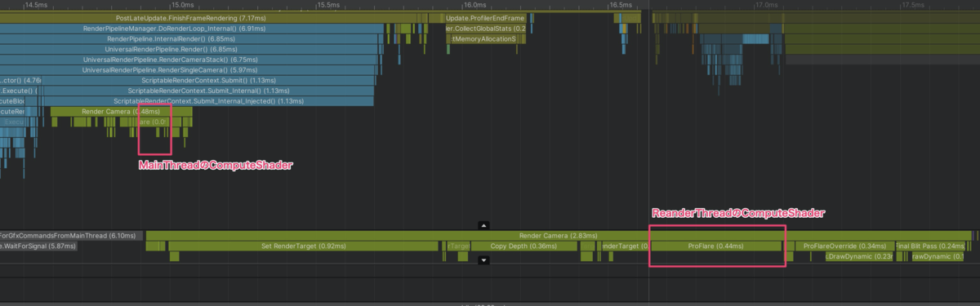
Task: Select Update.ProfilerEndFrame sample bar
Action: coord(485,17)
